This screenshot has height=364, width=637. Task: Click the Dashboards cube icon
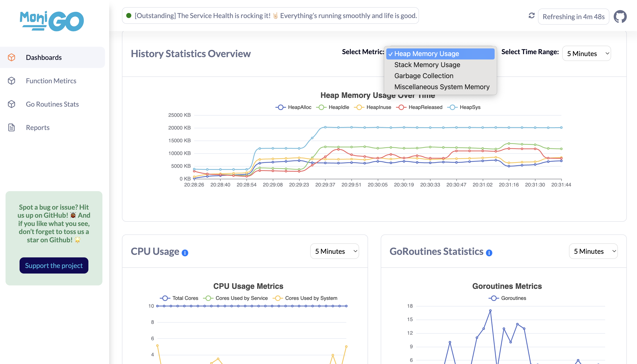(11, 57)
